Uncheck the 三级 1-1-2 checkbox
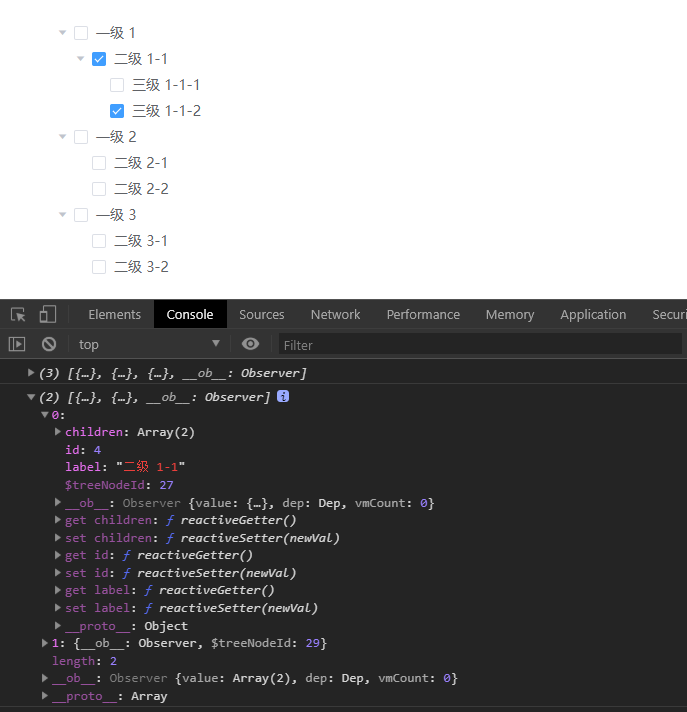 (x=117, y=111)
